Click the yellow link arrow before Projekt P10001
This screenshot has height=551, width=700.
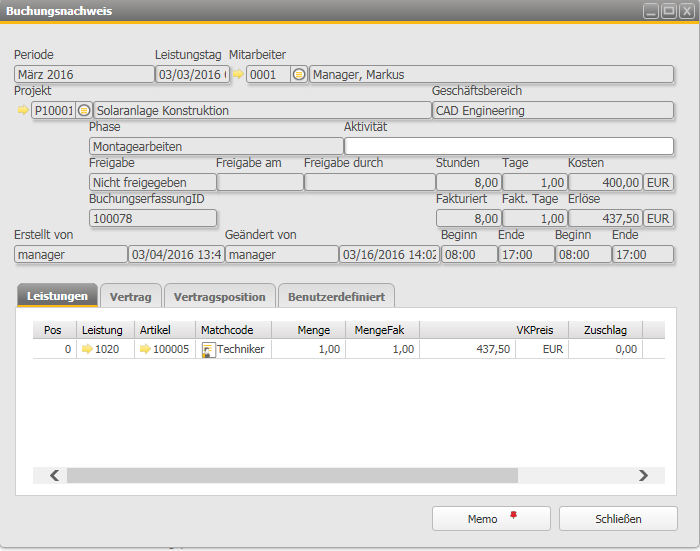(23, 110)
